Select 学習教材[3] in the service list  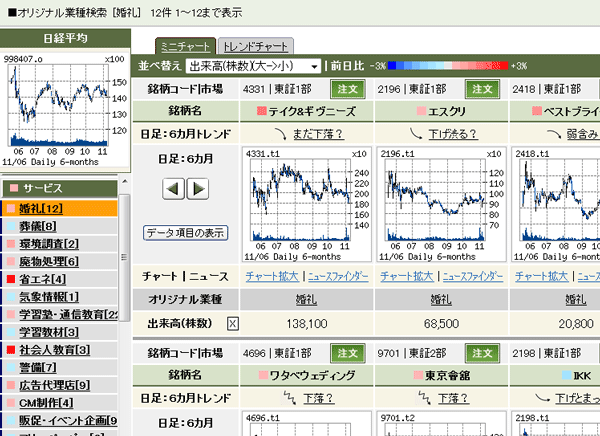49,332
